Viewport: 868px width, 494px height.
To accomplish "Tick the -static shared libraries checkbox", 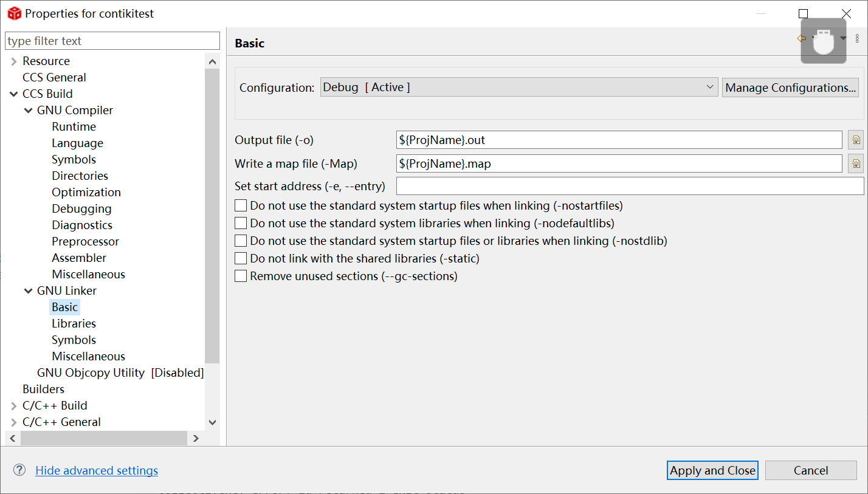I will (241, 259).
